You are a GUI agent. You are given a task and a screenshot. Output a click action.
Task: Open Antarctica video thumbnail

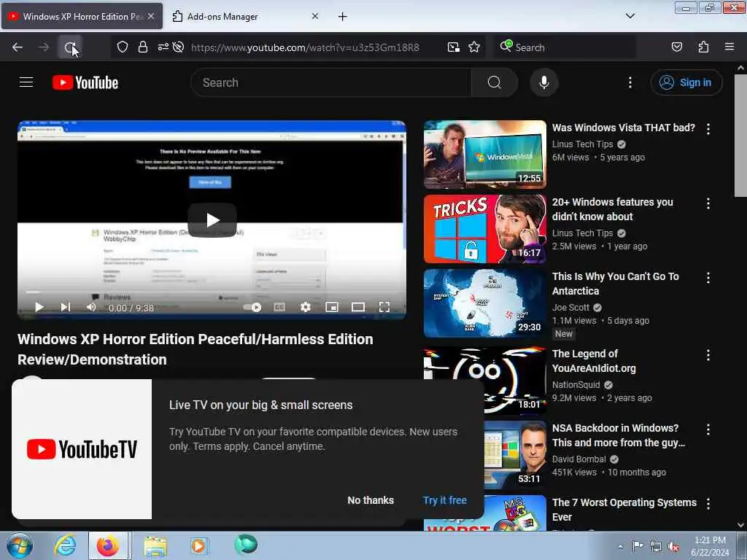(484, 303)
